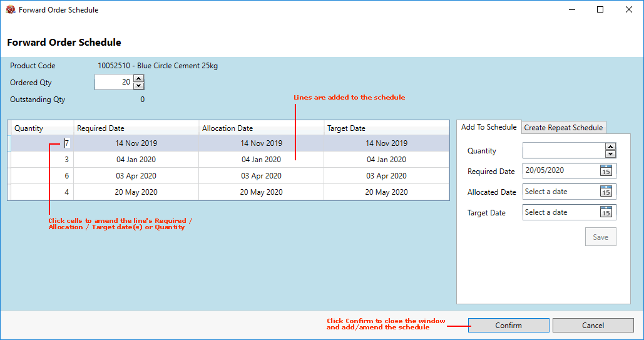This screenshot has width=644, height=340.
Task: Click Allocation Date cell 03 Apr 2020
Action: (x=261, y=175)
